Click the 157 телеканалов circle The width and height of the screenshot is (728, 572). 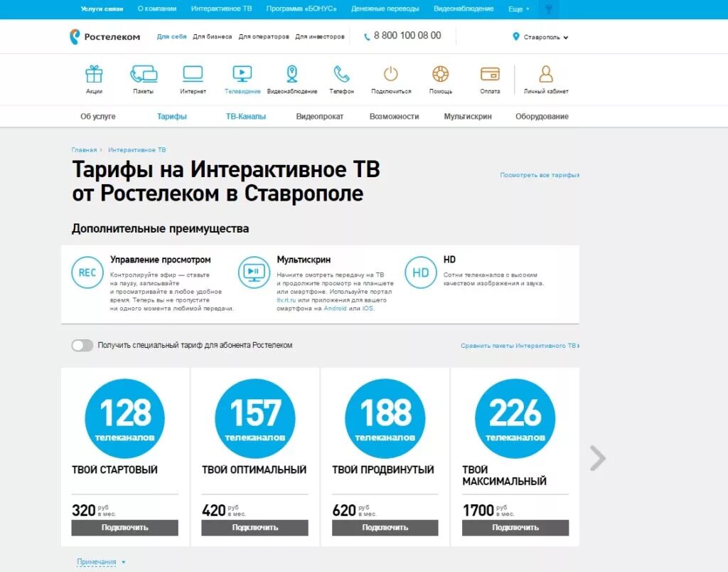point(255,418)
